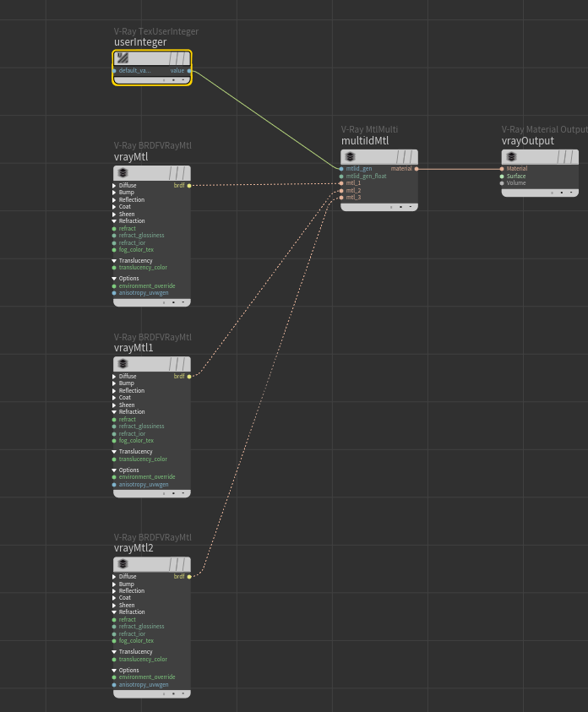Click the layered icon on the vrayMtl node
The width and height of the screenshot is (588, 712).
(x=122, y=172)
